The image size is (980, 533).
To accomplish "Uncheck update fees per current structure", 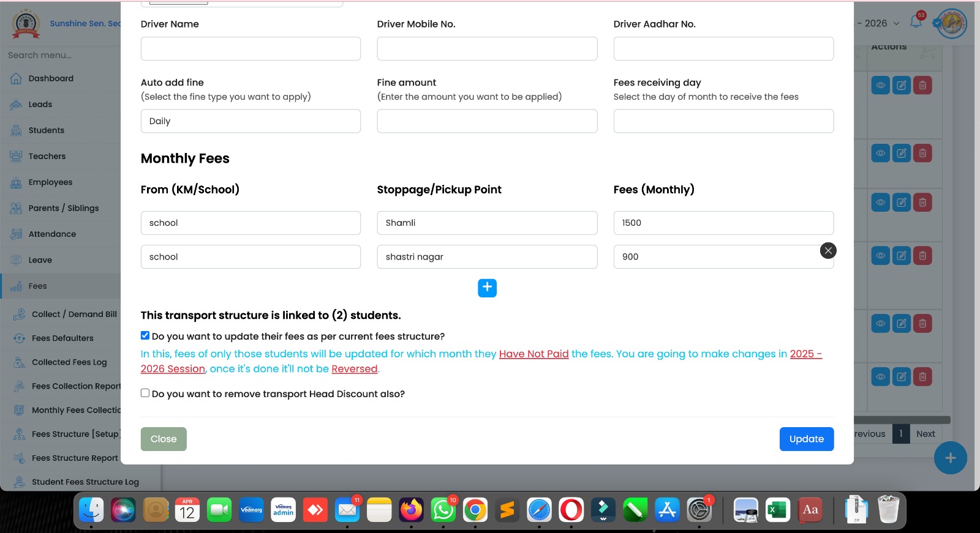I will coord(145,335).
